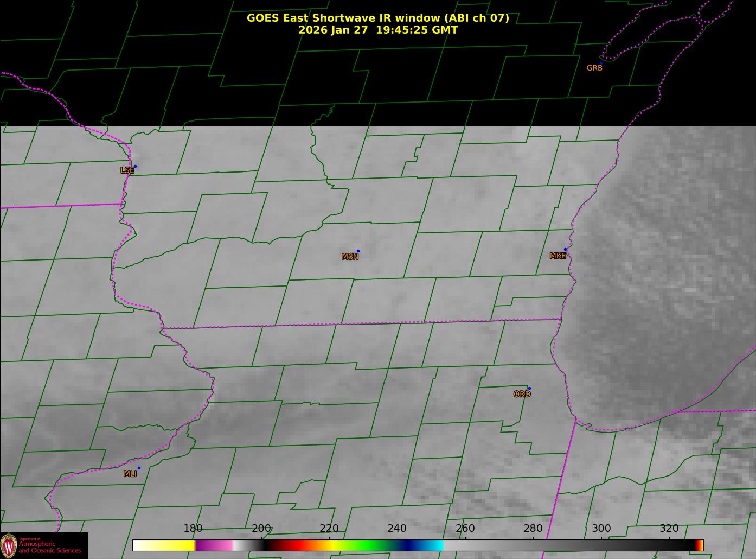Viewport: 756px width, 559px height.
Task: Click the 180 colorbar temperature label
Action: click(x=193, y=529)
